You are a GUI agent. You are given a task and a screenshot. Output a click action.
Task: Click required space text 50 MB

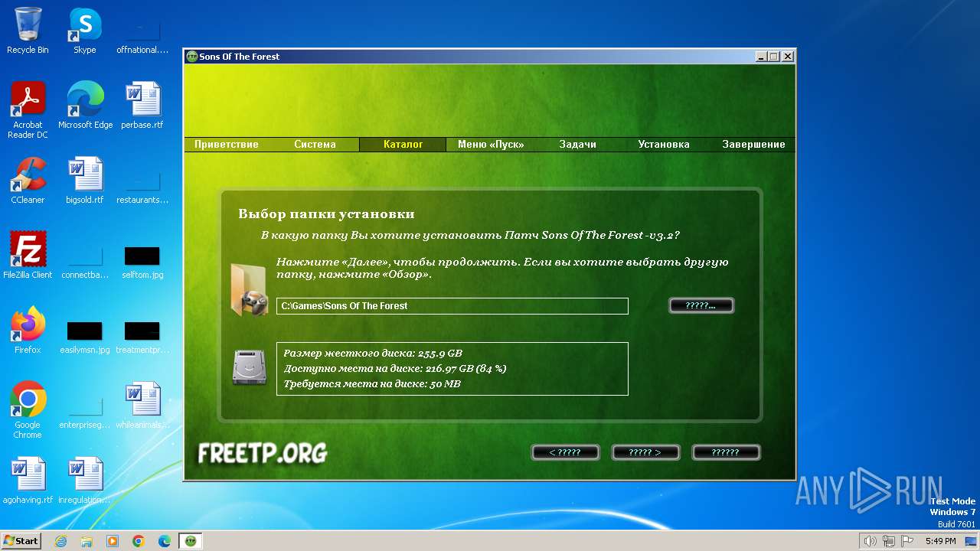pos(372,384)
